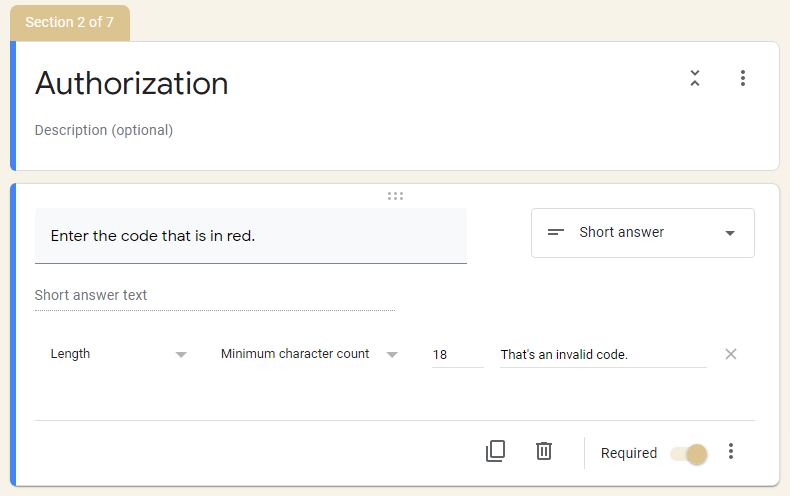Screen dimensions: 790x496
Task: Collapse the Authorization section
Action: click(695, 78)
